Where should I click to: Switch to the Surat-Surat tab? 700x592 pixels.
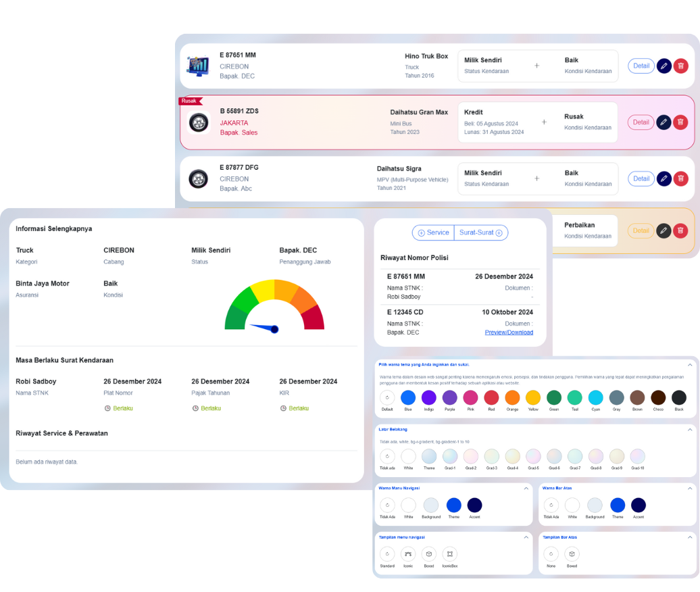click(481, 232)
